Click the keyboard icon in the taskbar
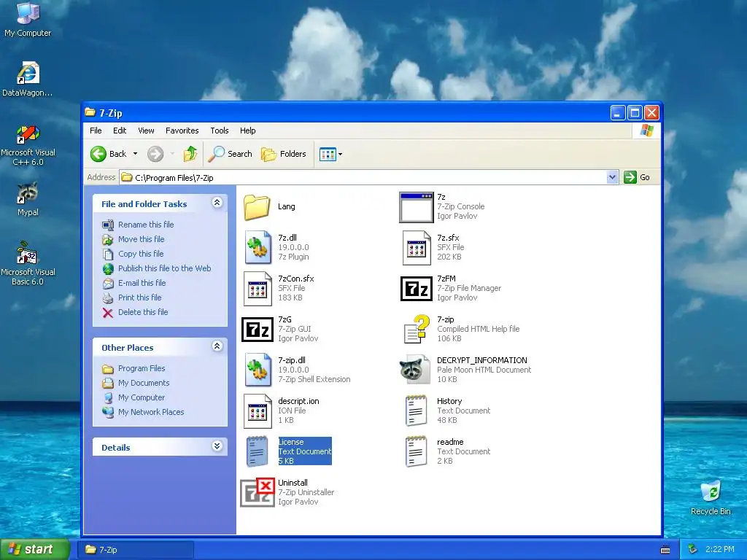The height and width of the screenshot is (560, 747). (x=665, y=550)
